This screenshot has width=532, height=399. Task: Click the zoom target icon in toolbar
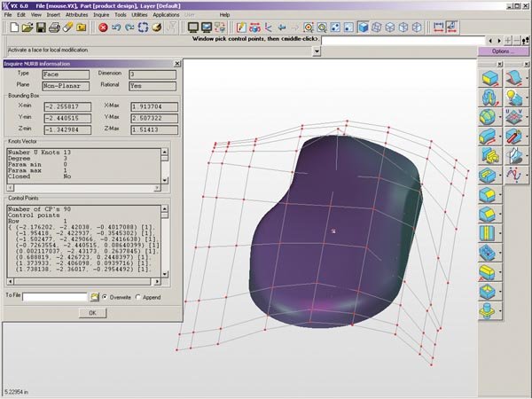click(x=309, y=27)
